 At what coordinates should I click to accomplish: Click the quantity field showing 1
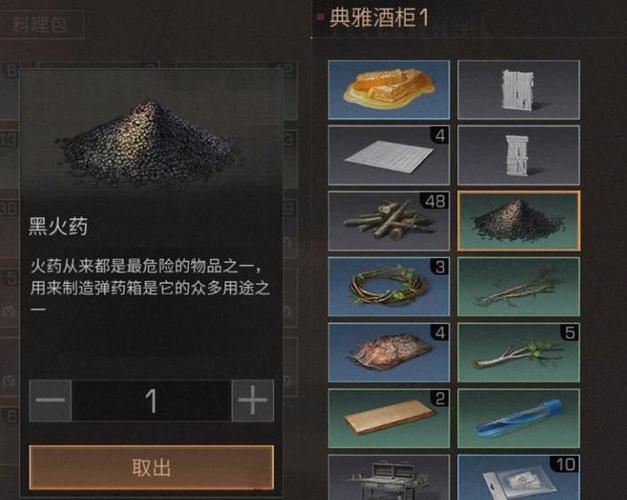[x=152, y=400]
